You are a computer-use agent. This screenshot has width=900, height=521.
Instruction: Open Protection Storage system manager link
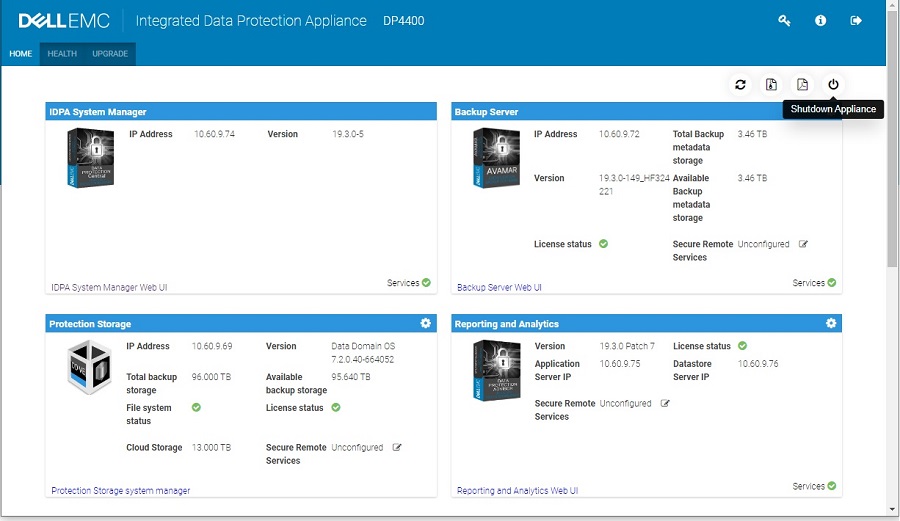[120, 491]
